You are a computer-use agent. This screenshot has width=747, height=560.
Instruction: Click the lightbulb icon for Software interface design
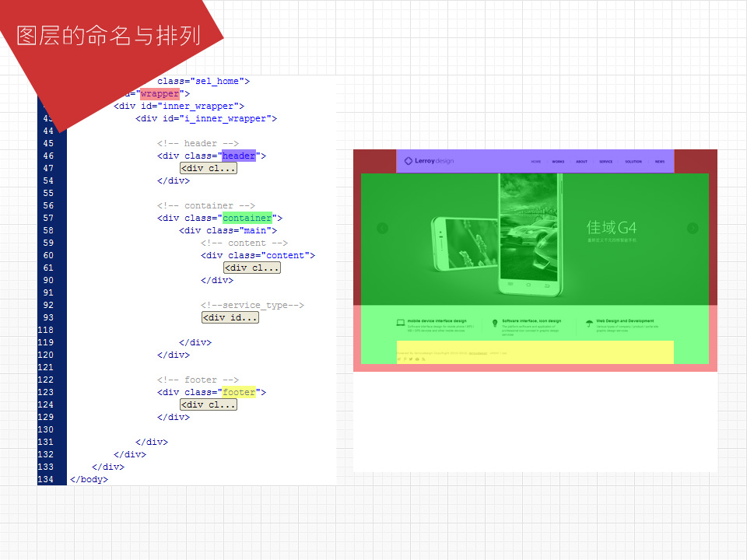(495, 324)
